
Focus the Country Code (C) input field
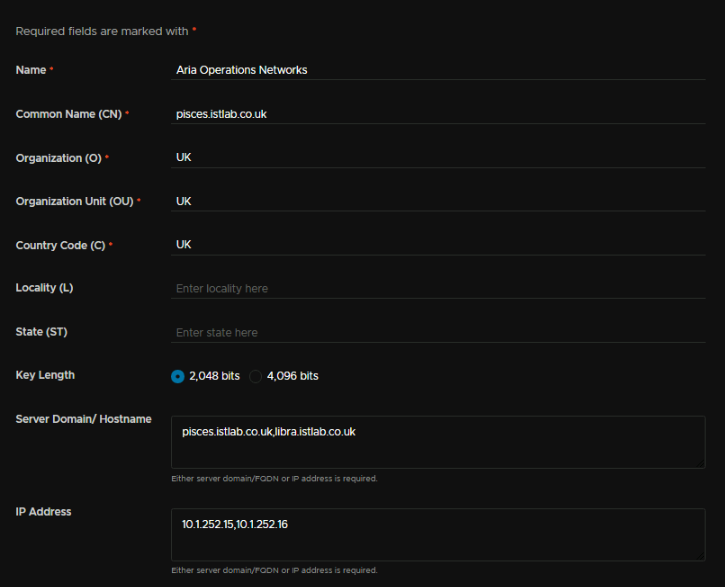tap(438, 245)
